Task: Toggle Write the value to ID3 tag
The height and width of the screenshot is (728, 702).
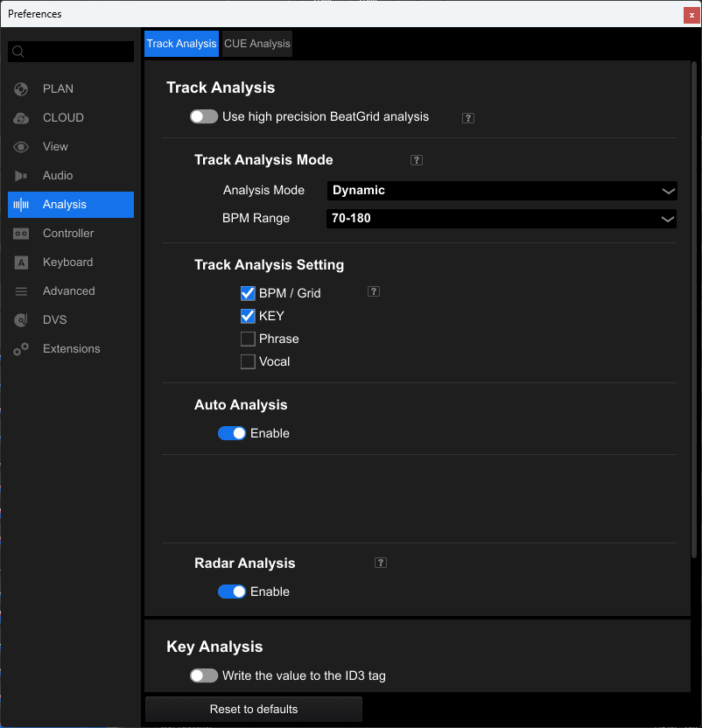Action: point(203,675)
